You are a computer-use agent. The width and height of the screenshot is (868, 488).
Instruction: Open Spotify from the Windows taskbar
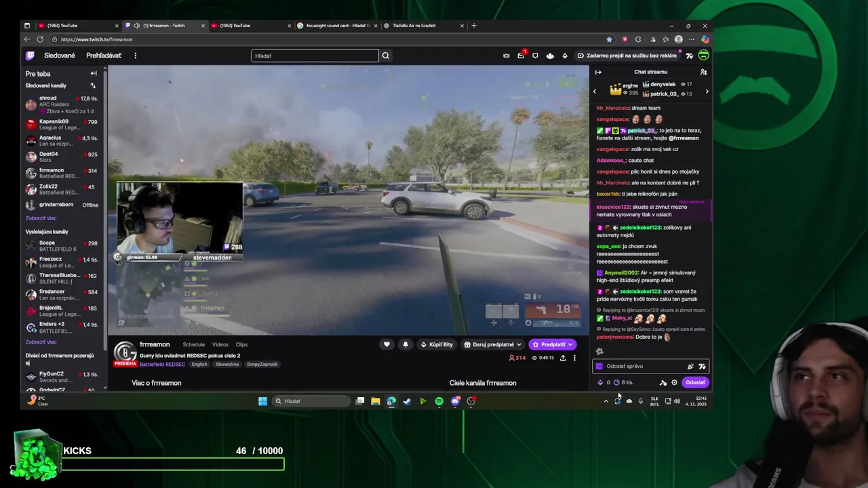pos(439,401)
